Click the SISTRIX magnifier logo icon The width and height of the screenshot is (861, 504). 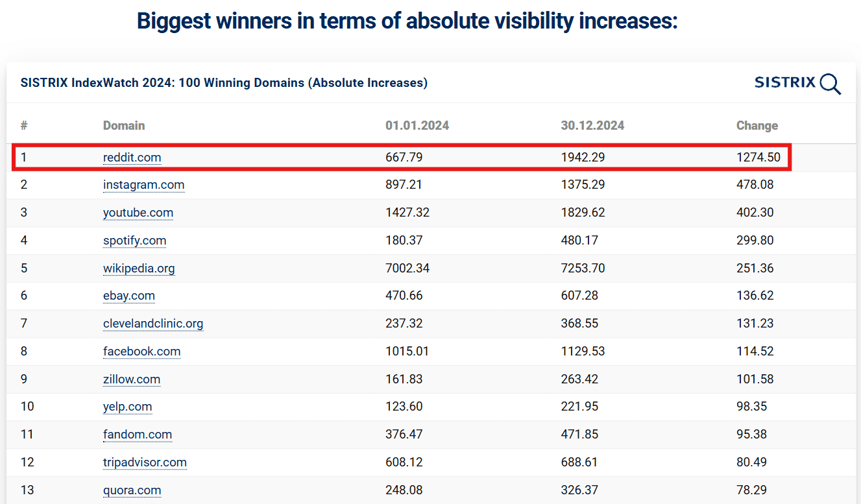[x=830, y=84]
